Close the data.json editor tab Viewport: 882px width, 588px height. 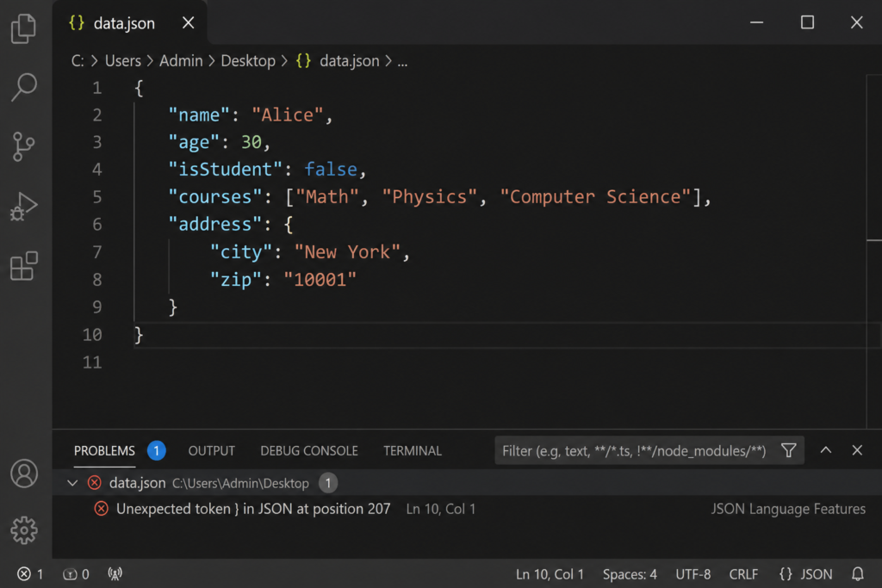tap(189, 23)
